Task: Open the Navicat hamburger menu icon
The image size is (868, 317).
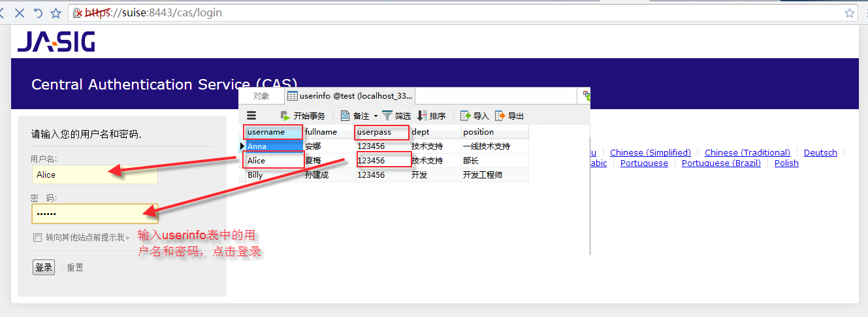Action: 251,116
